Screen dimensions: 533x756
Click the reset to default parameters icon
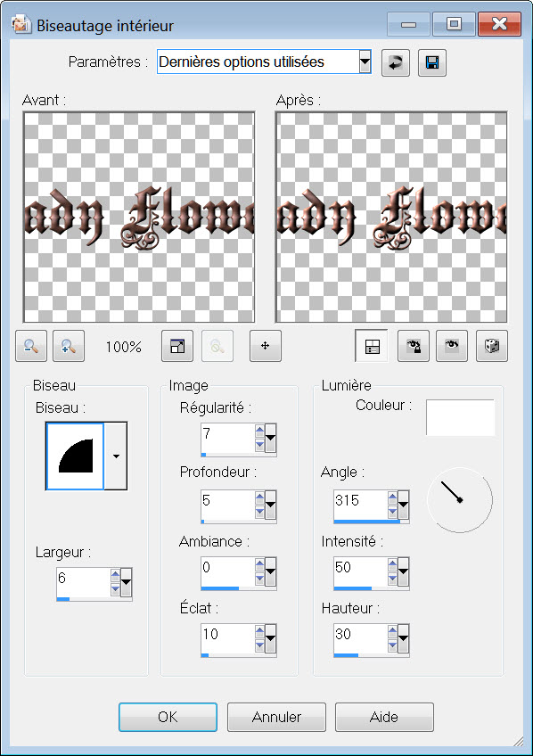click(x=396, y=62)
